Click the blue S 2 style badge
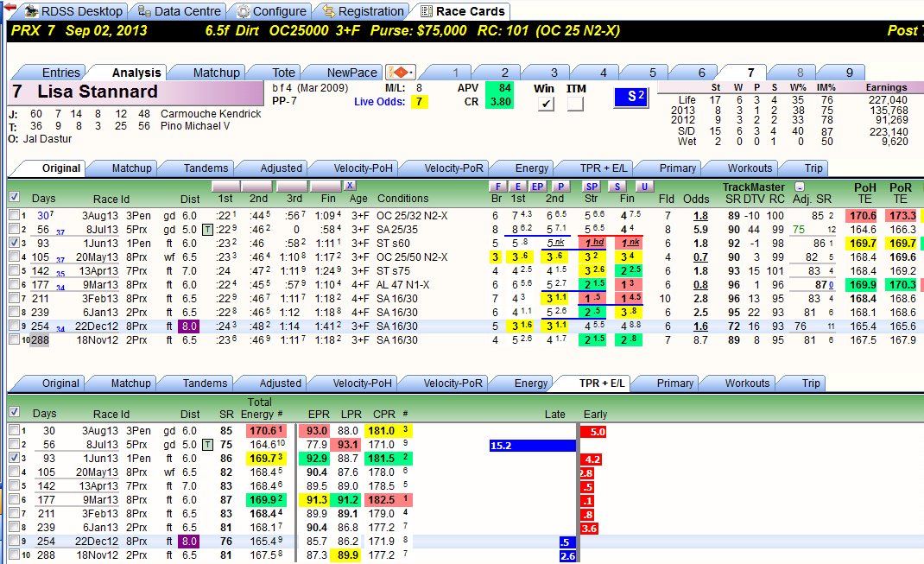 point(630,98)
